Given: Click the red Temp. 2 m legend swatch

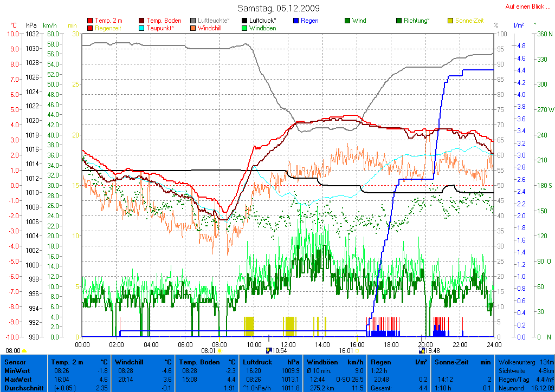Looking at the screenshot, I should (x=90, y=21).
